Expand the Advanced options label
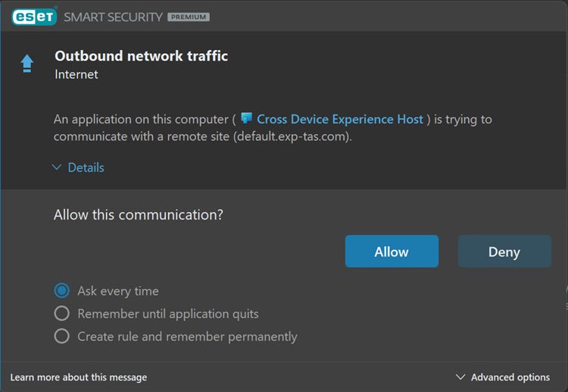This screenshot has width=568, height=392. pyautogui.click(x=510, y=377)
